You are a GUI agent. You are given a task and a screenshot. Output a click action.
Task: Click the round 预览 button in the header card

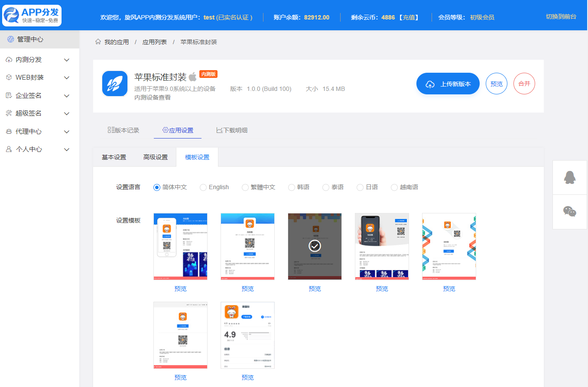(x=497, y=84)
